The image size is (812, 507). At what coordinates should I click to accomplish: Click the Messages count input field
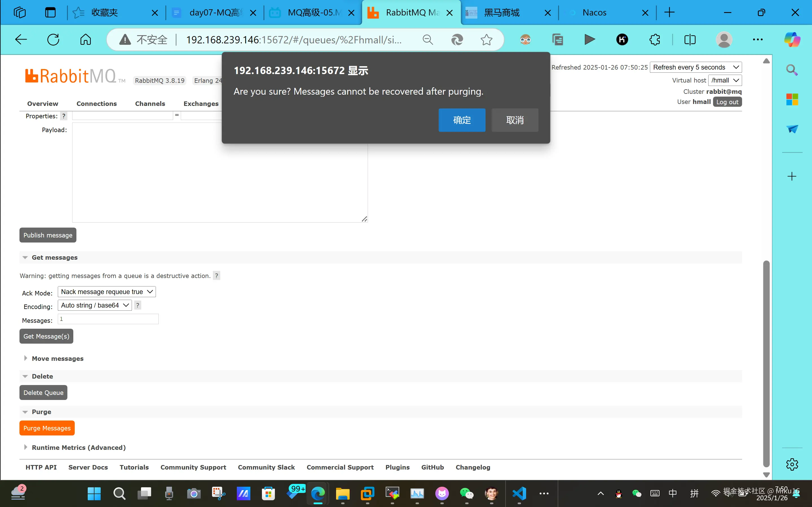point(108,319)
